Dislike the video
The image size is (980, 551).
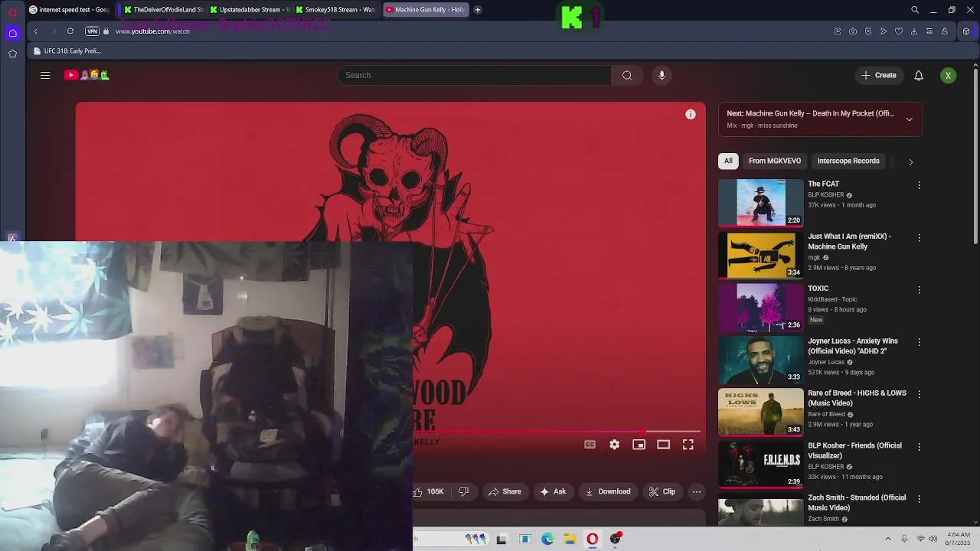[x=463, y=492]
